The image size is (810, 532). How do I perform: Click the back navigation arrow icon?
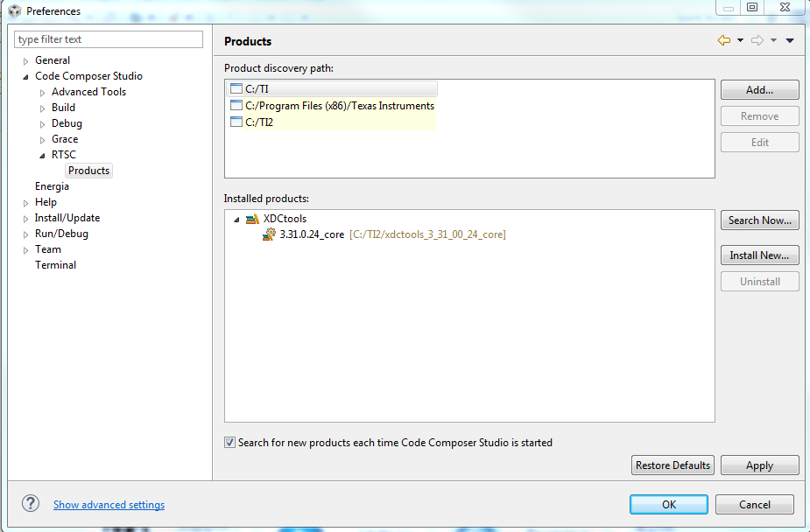point(724,40)
